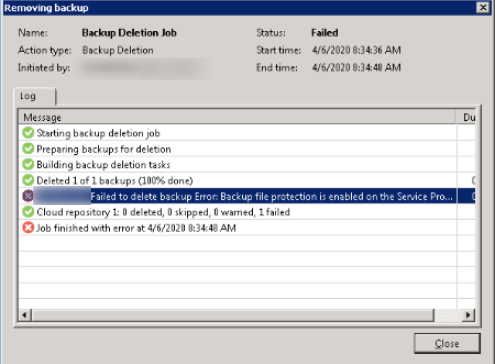The width and height of the screenshot is (495, 364).
Task: Open the Log tab
Action: coord(35,96)
